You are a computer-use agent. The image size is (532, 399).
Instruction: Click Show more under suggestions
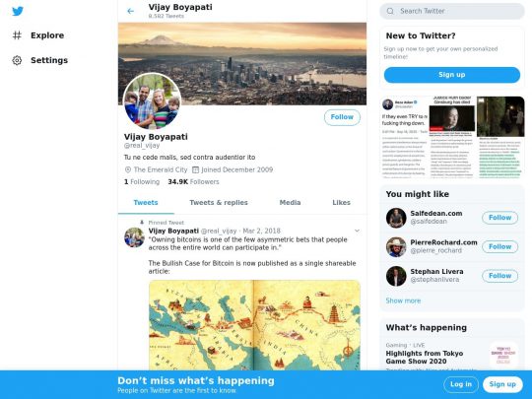(403, 300)
